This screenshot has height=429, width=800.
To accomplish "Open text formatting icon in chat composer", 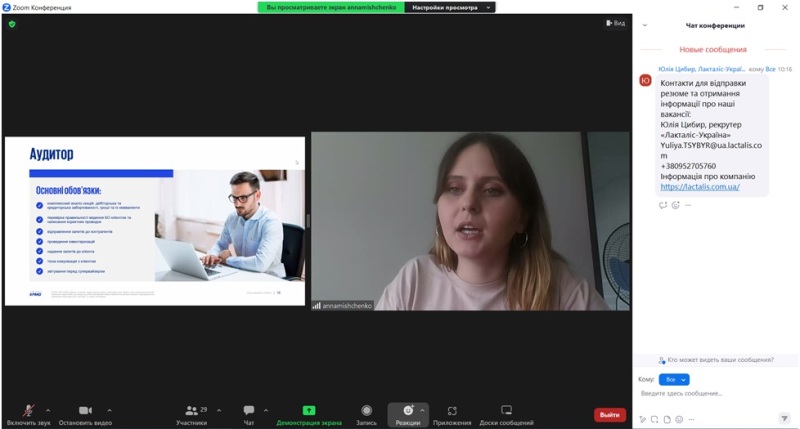I will click(643, 419).
